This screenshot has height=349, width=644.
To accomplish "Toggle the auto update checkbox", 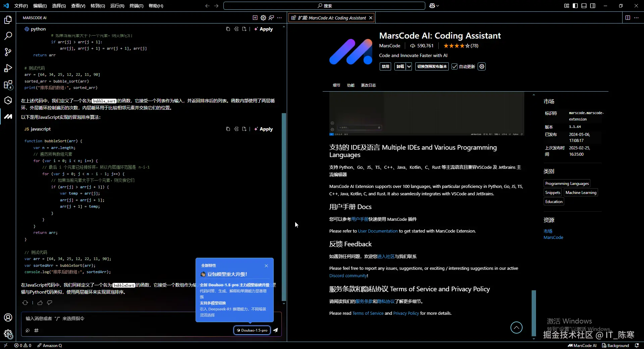I will [454, 66].
